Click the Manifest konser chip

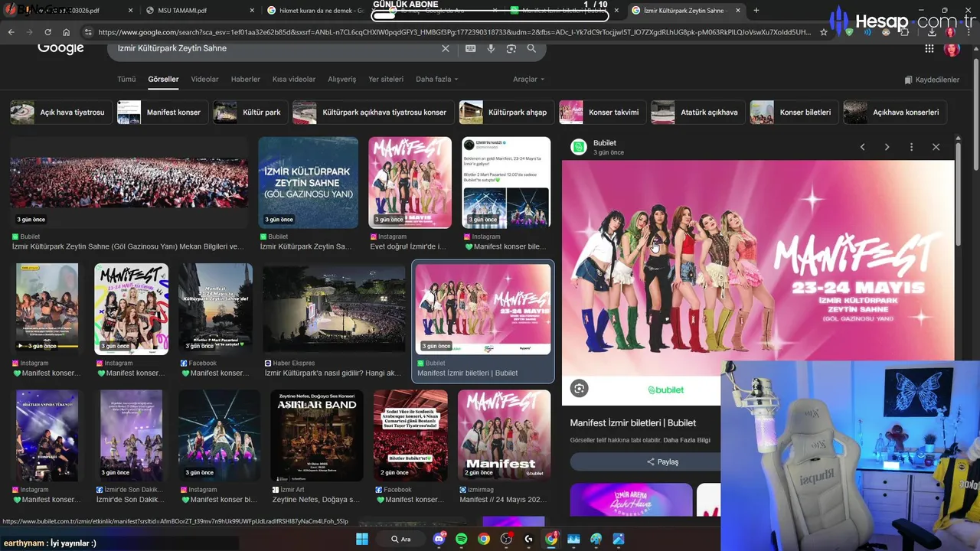coord(162,112)
